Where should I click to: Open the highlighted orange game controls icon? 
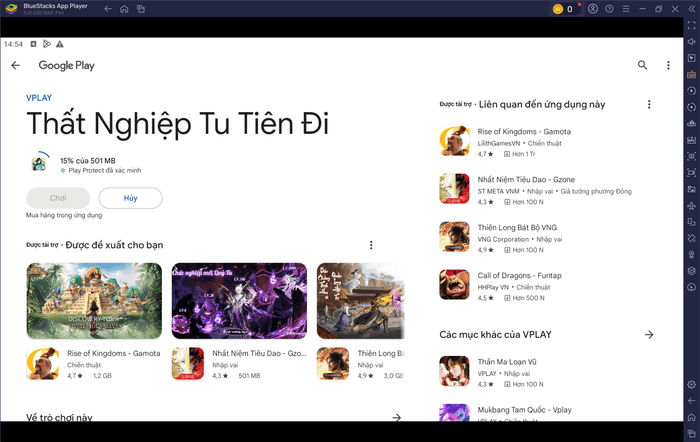pyautogui.click(x=692, y=75)
